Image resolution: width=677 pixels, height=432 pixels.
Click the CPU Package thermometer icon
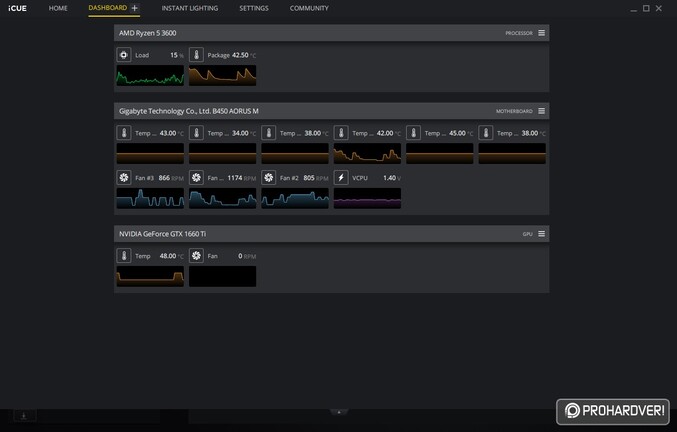196,55
